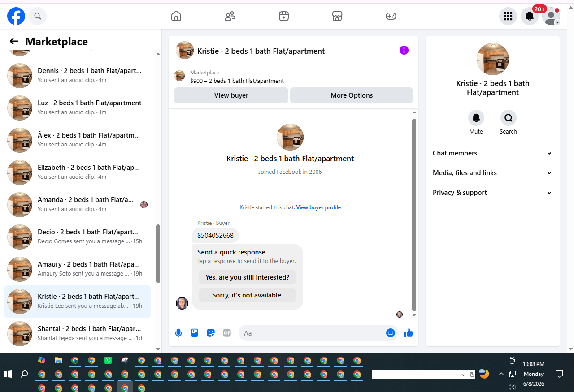Mute this conversation with the bell icon
The image size is (574, 392).
click(x=476, y=118)
